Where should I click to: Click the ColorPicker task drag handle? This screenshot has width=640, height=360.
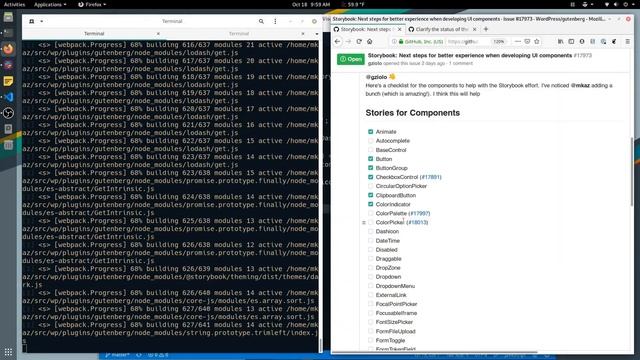coord(364,223)
